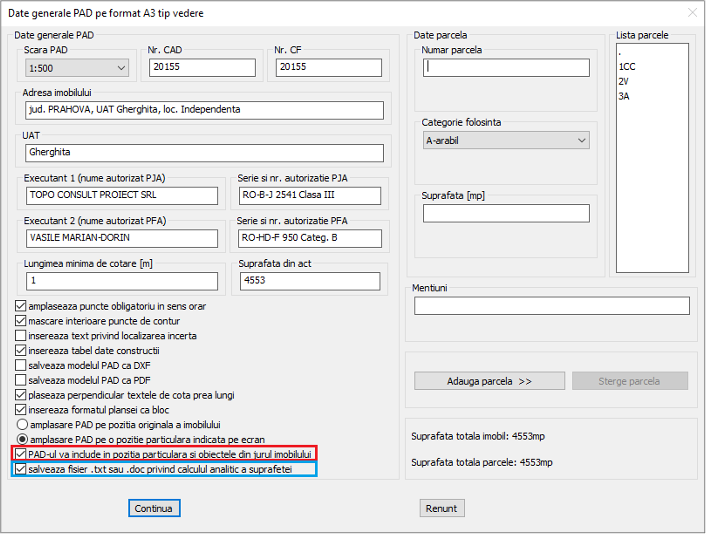Click the Numar parcela input field
This screenshot has width=706, height=534.
point(506,68)
